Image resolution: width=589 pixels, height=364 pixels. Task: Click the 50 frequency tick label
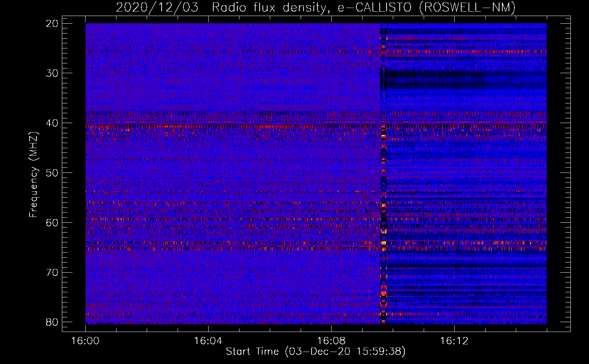[52, 173]
